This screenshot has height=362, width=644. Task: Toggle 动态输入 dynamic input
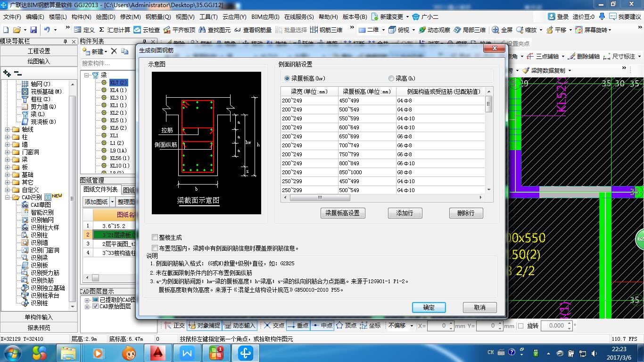pos(239,325)
